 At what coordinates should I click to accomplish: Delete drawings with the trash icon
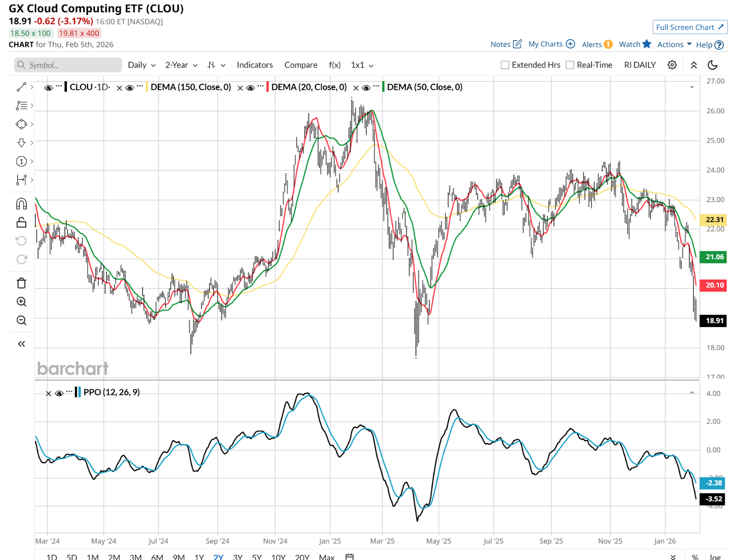22,283
